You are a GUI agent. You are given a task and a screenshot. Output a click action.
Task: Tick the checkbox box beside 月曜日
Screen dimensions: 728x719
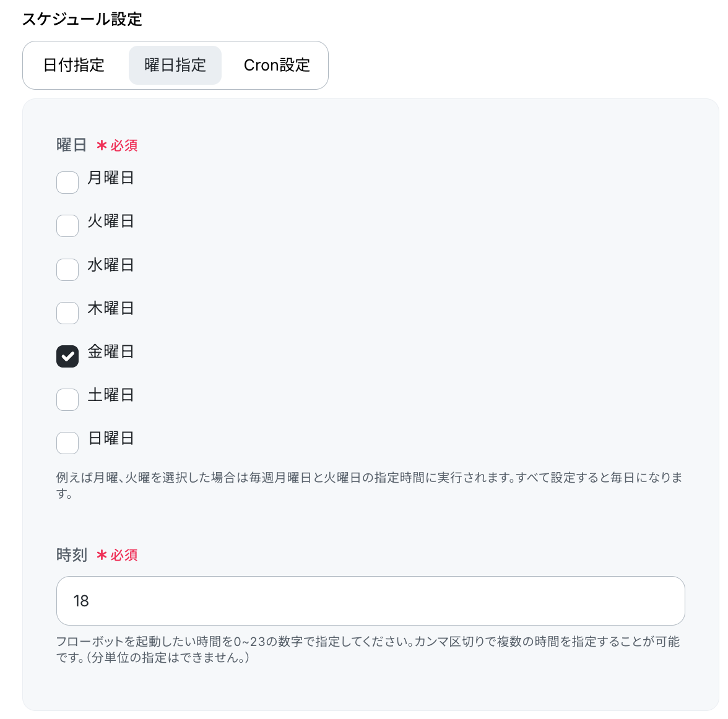(67, 183)
